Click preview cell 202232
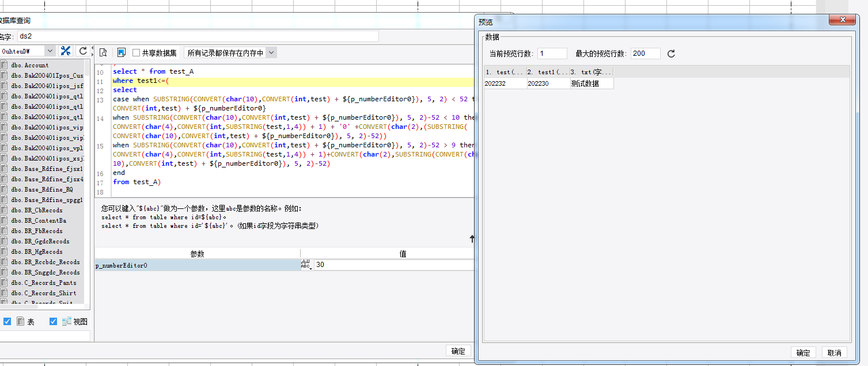Screen dimensions: 868x366 tap(505, 83)
